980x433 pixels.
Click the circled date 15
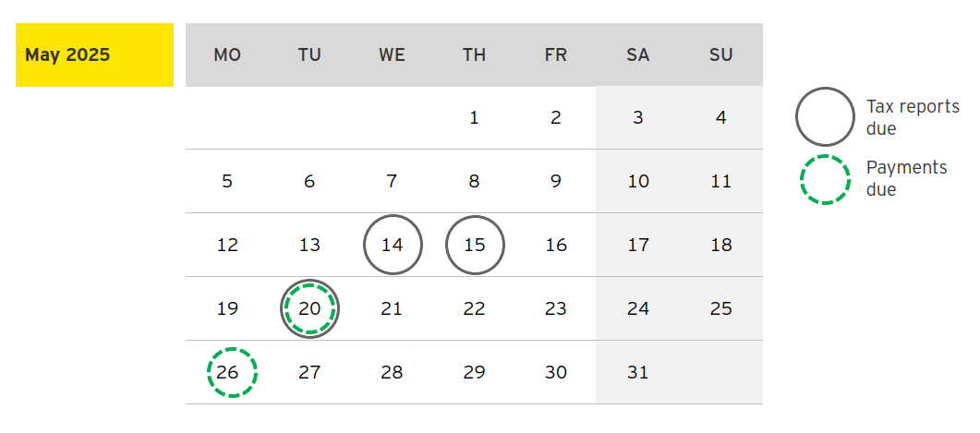point(475,246)
